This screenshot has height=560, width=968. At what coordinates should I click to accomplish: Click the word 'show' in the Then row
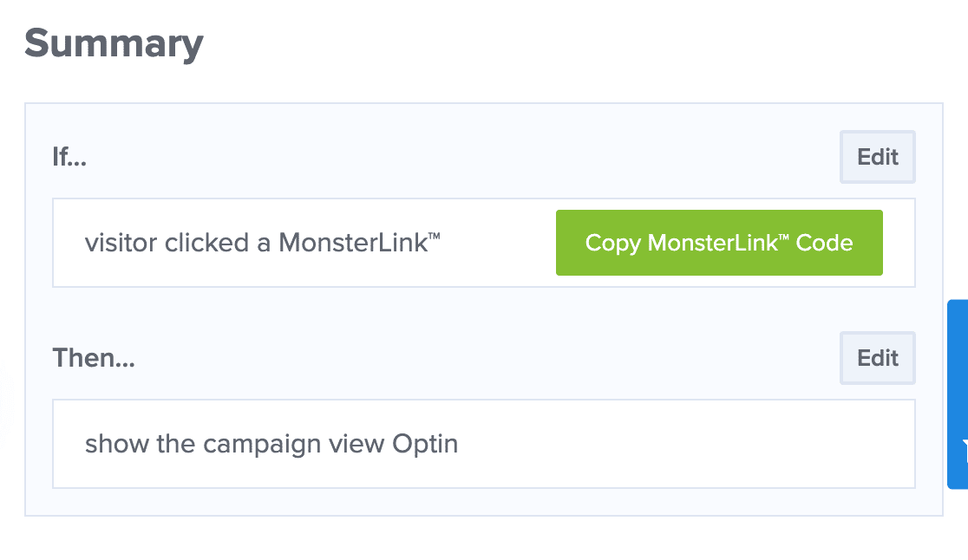(x=117, y=444)
